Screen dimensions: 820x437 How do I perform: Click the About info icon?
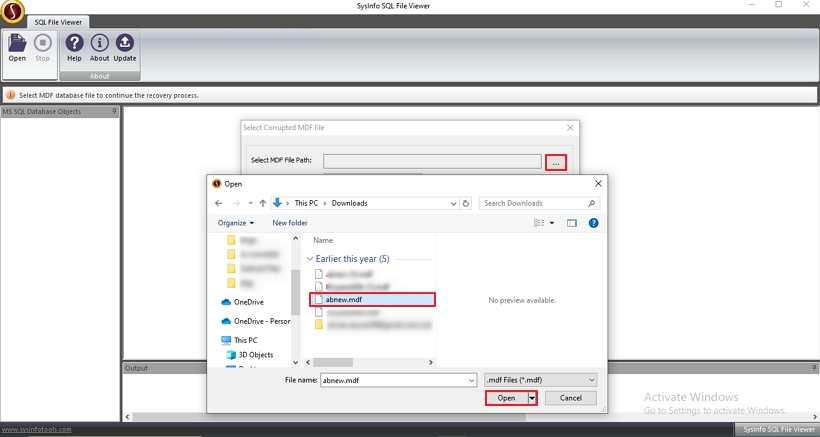coord(99,48)
